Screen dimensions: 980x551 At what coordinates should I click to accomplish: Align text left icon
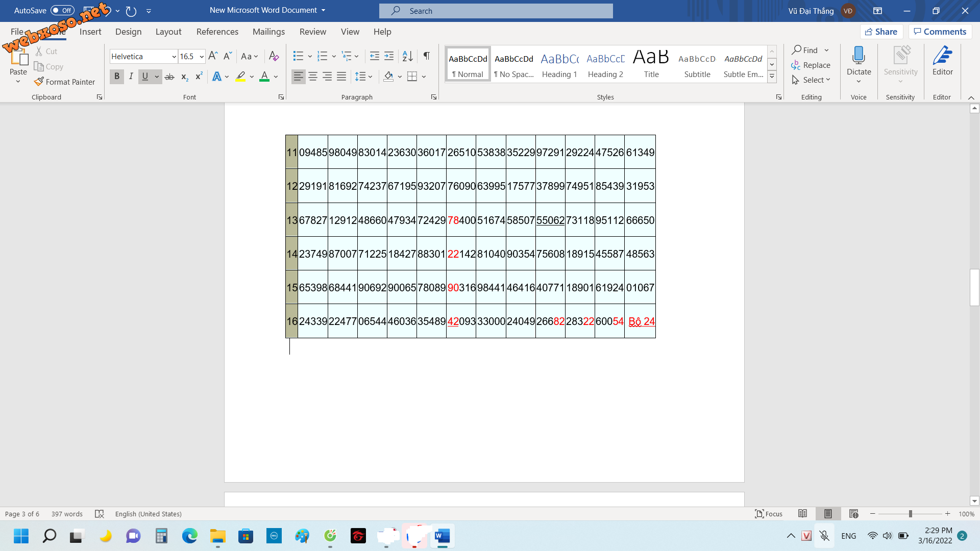(x=299, y=77)
